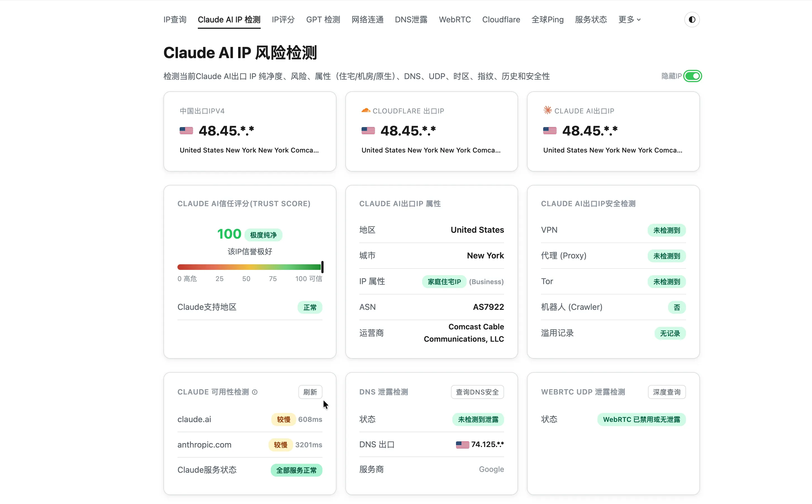Select the Claude AI IP 检测 tab
Screen dimensions: 812x504
click(229, 20)
